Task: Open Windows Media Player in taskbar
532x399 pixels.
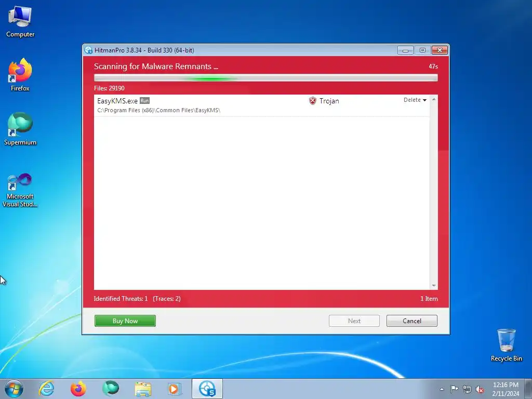Action: [x=175, y=389]
